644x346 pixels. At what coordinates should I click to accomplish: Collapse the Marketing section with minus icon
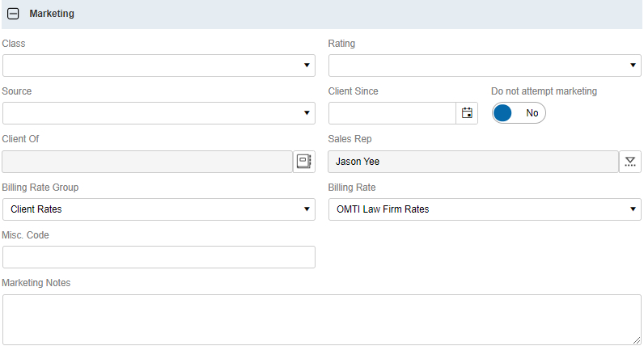click(x=13, y=14)
